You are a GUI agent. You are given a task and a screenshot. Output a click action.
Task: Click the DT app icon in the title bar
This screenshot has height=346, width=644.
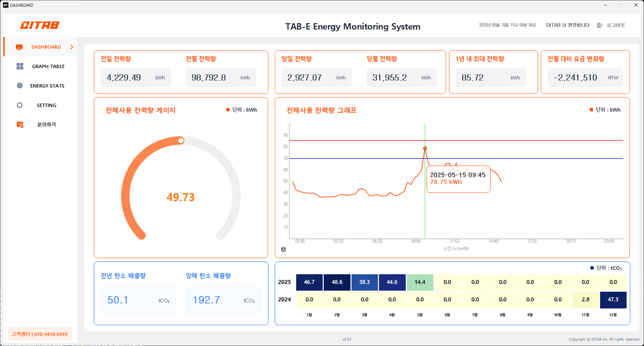point(6,5)
